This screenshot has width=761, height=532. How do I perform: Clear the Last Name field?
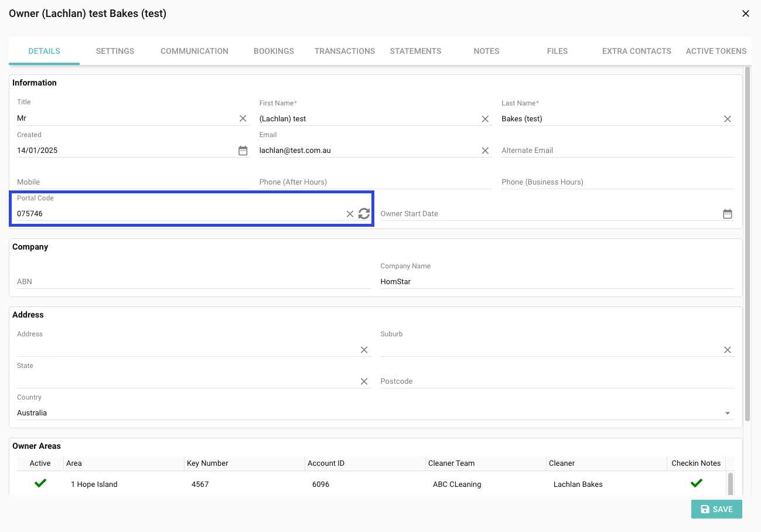[727, 119]
